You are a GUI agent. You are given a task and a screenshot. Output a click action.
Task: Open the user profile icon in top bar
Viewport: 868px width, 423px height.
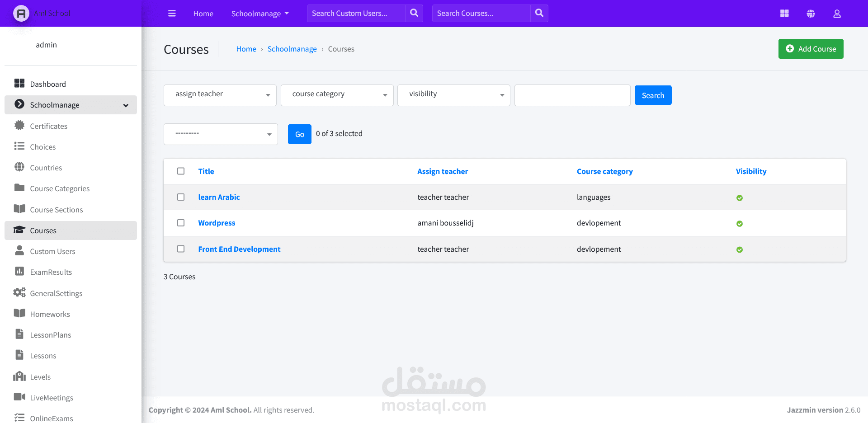(x=837, y=14)
